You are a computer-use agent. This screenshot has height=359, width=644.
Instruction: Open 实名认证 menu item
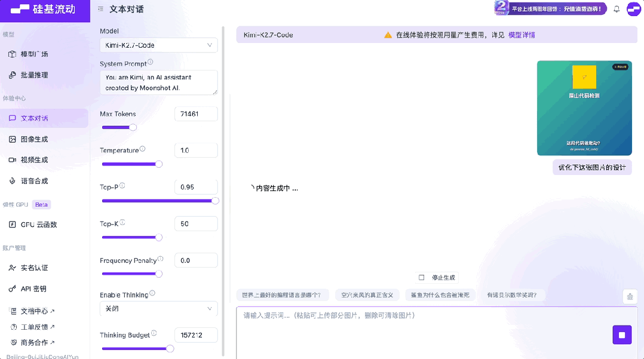pos(44,268)
